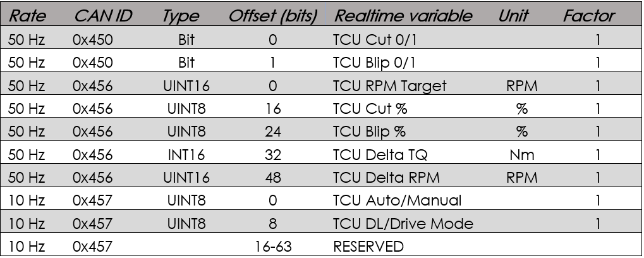Click the TCU Cut % variable

pos(370,109)
